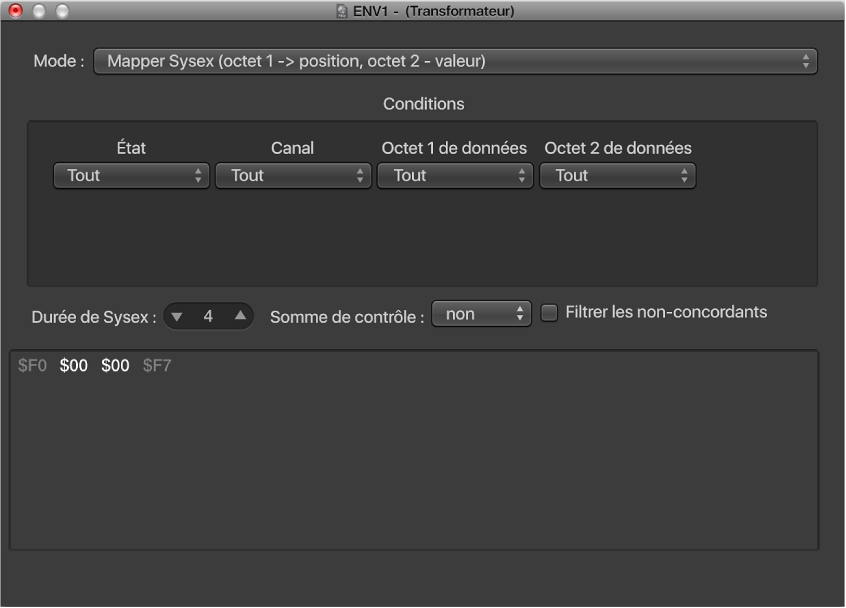Image resolution: width=846 pixels, height=608 pixels.
Task: Zoom the ENV1 Transformateur window
Action: (x=61, y=11)
